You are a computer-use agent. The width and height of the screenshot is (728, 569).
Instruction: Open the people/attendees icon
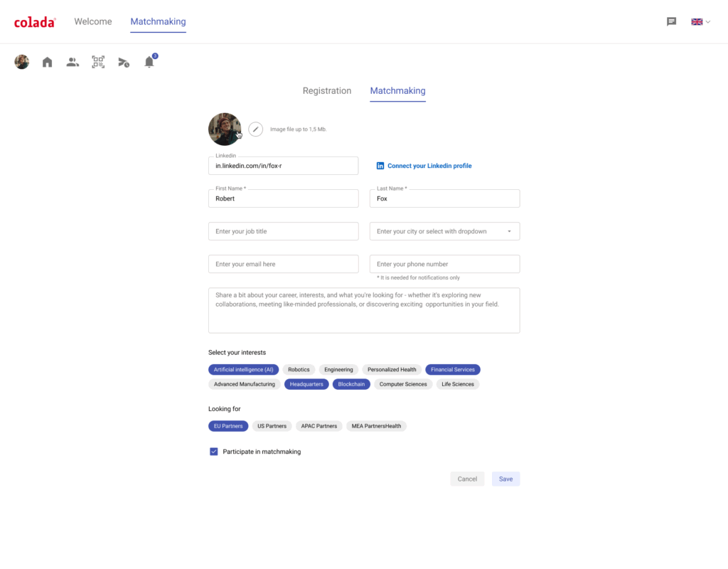click(73, 62)
